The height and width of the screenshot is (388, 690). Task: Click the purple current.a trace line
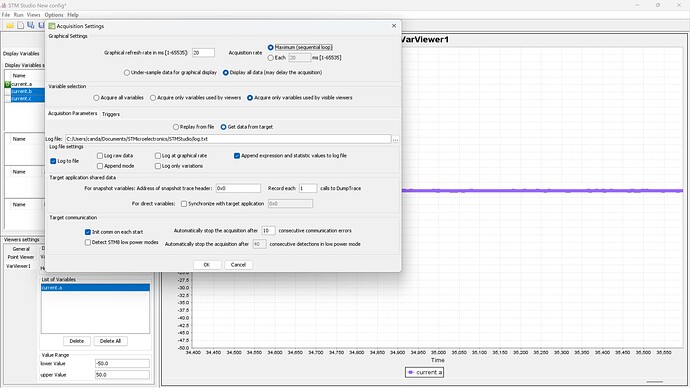pyautogui.click(x=542, y=191)
